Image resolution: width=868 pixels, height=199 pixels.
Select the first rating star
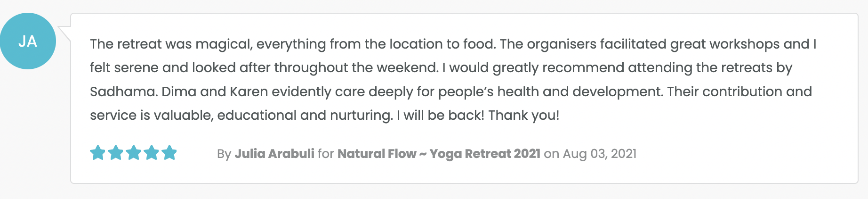pyautogui.click(x=98, y=153)
